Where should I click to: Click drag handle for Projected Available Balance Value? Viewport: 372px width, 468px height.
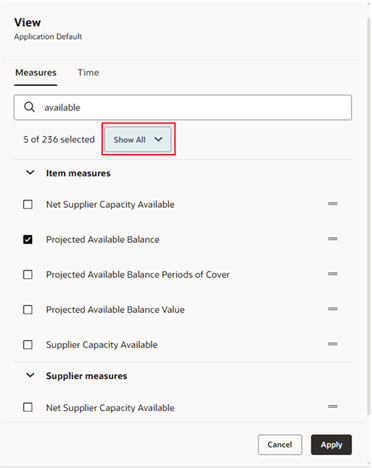[333, 309]
